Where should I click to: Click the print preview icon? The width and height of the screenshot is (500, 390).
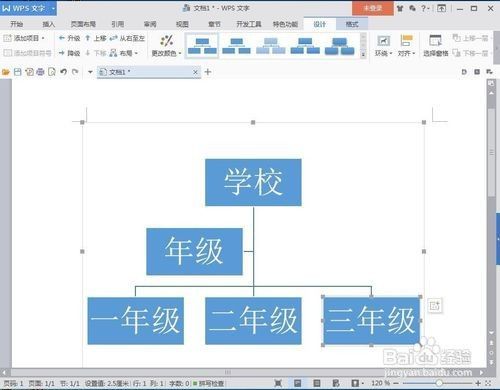[52, 72]
